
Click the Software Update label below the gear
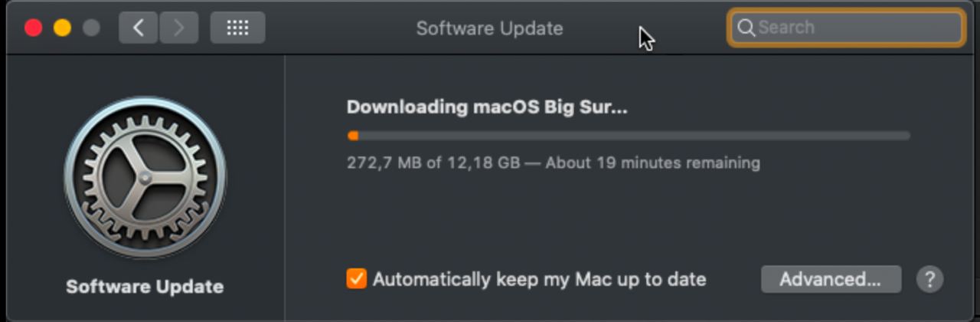pyautogui.click(x=145, y=287)
